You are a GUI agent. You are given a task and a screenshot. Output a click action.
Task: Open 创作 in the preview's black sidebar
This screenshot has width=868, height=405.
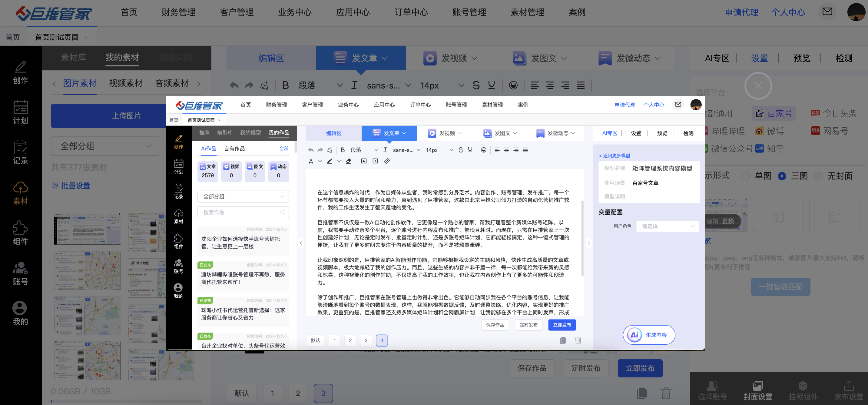(x=179, y=142)
